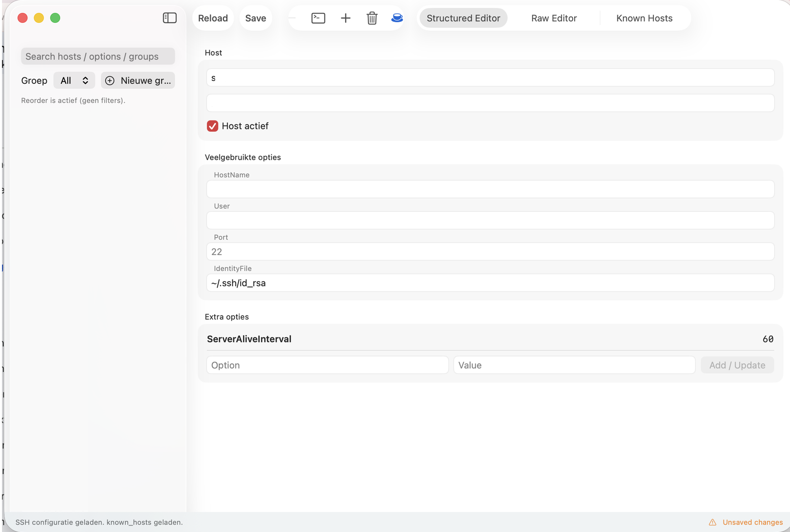Click the SSH configuratie geladen status message
The width and height of the screenshot is (790, 532).
[x=99, y=522]
